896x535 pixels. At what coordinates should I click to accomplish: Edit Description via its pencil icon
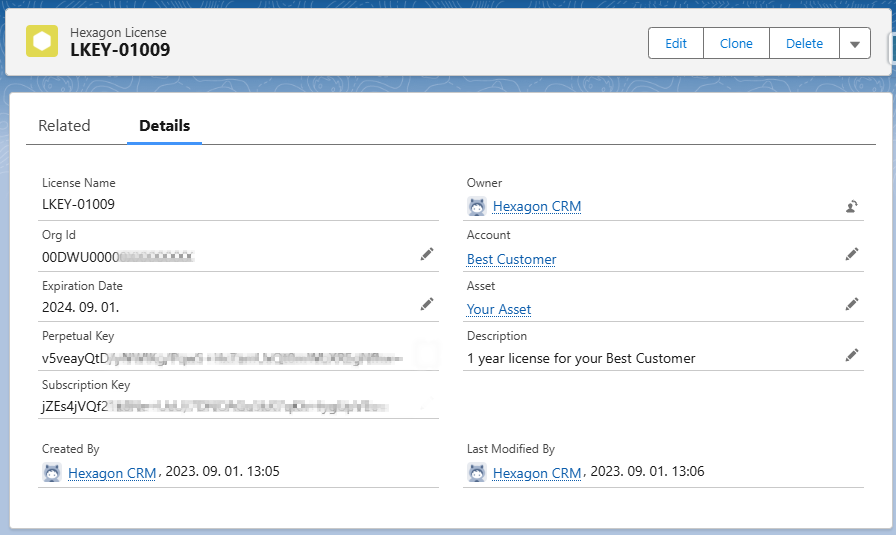852,355
